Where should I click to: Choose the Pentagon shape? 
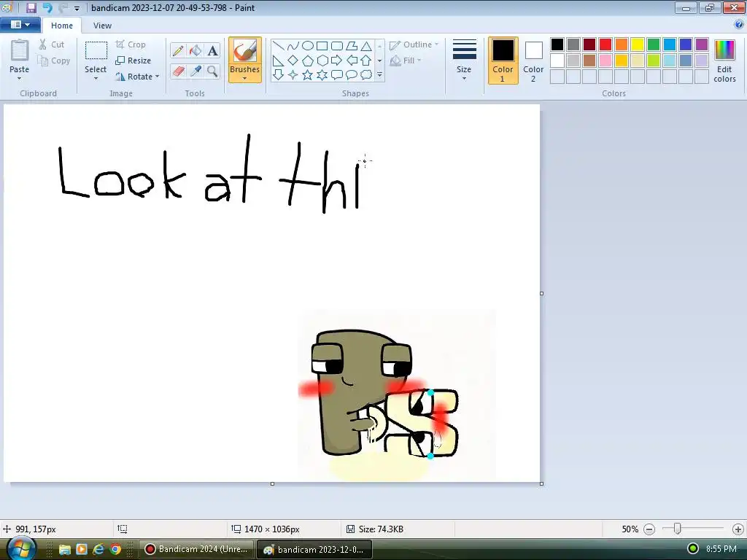tap(308, 61)
